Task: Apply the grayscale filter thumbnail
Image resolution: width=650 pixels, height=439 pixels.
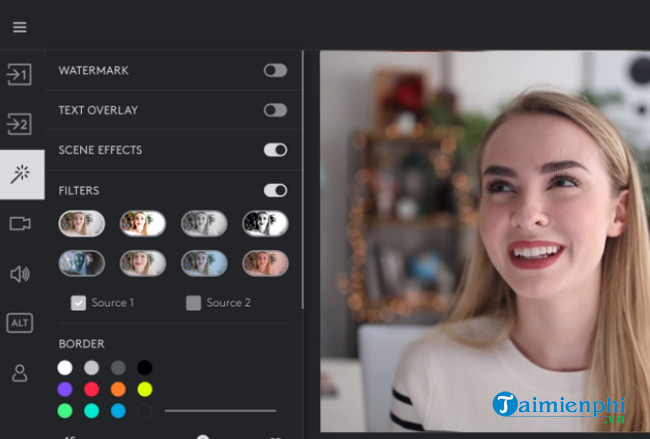Action: tap(204, 223)
